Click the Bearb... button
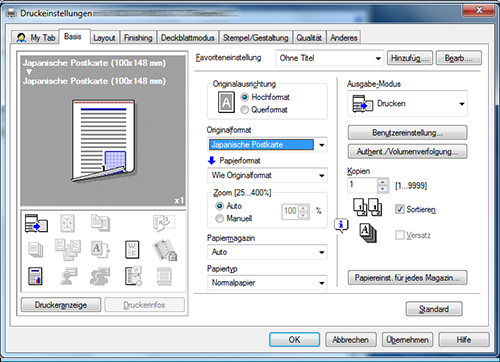The width and height of the screenshot is (500, 362). [x=459, y=58]
